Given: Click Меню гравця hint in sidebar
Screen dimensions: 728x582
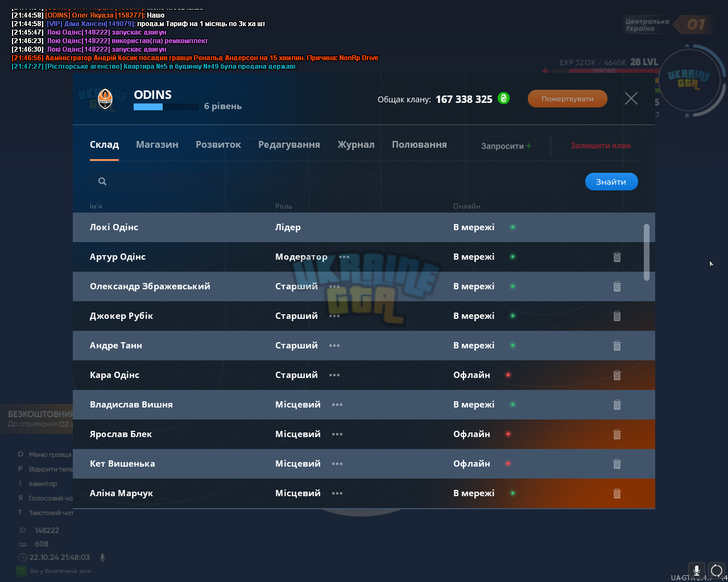Looking at the screenshot, I should pyautogui.click(x=50, y=455).
